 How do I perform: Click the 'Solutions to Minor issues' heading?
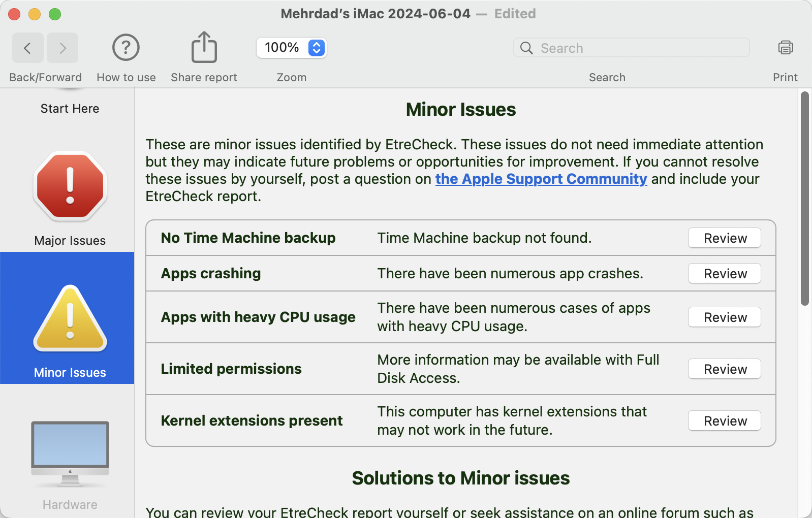point(461,478)
